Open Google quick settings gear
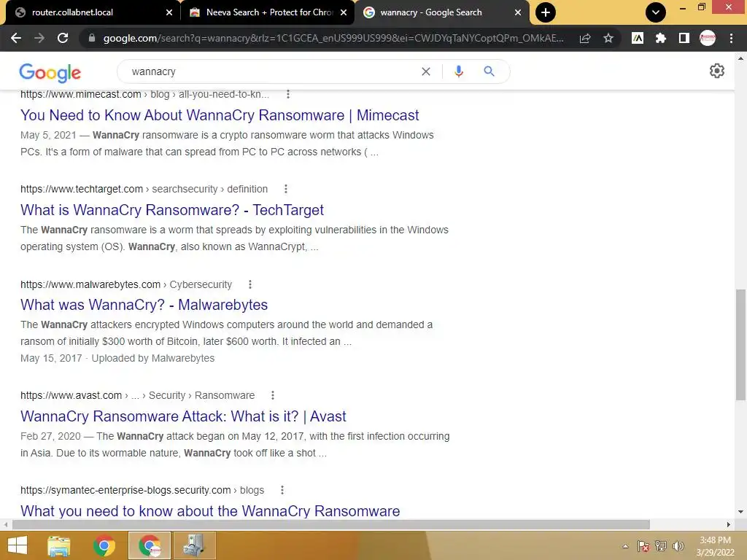 pos(717,71)
